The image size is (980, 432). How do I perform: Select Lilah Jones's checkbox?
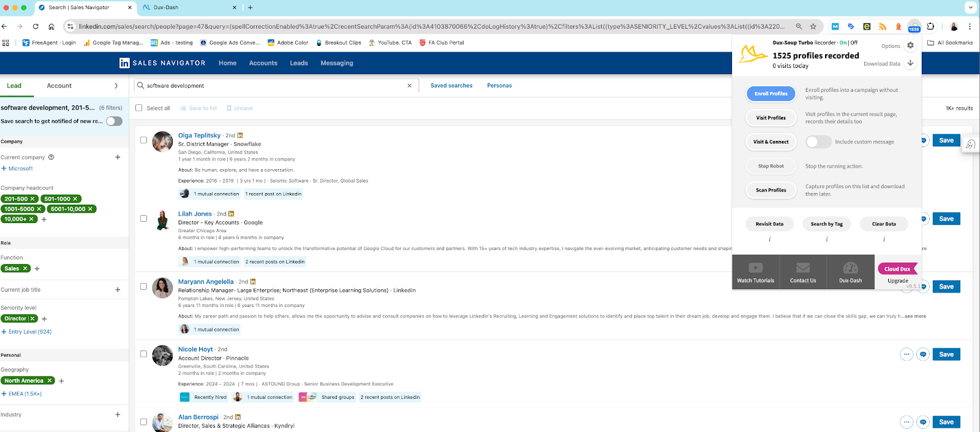(143, 219)
